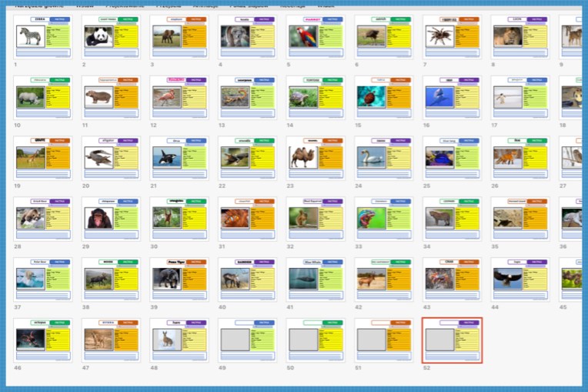Select slide 19 with the giraffe
This screenshot has height=392, width=588.
(x=43, y=159)
